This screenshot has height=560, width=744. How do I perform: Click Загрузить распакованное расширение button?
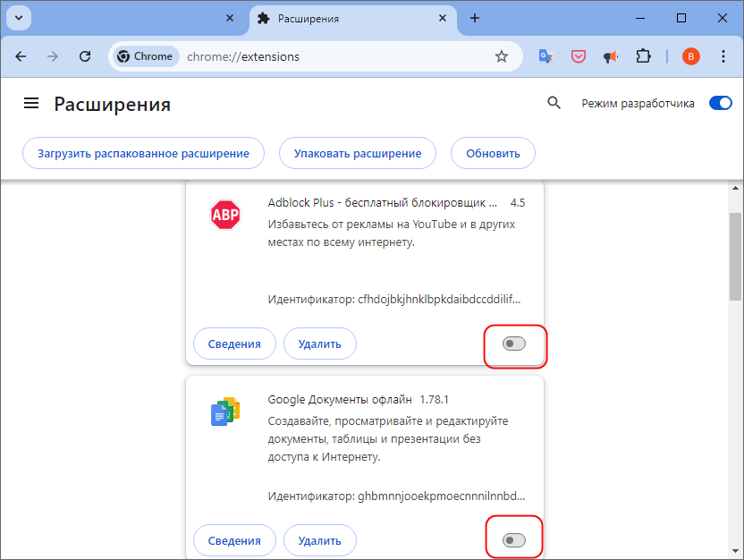coord(143,153)
